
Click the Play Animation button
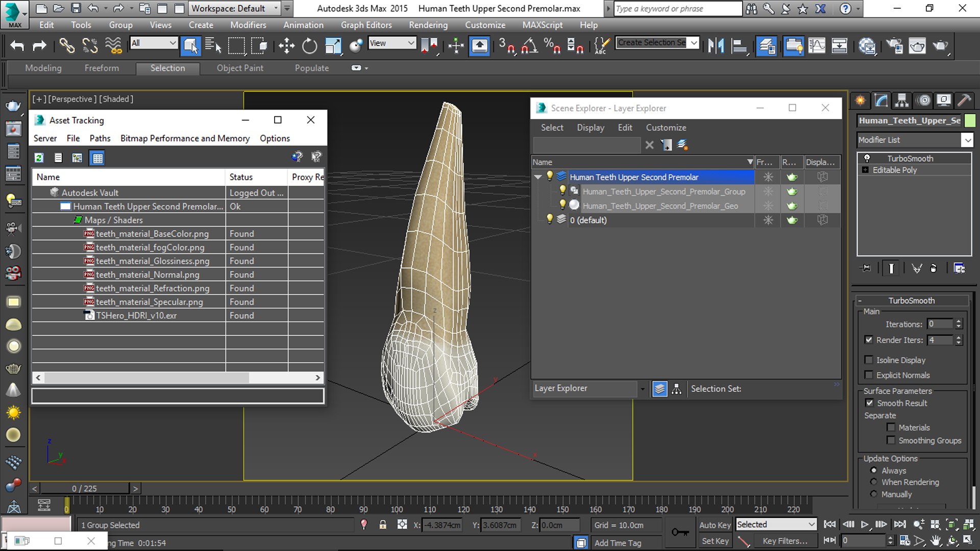coord(865,524)
